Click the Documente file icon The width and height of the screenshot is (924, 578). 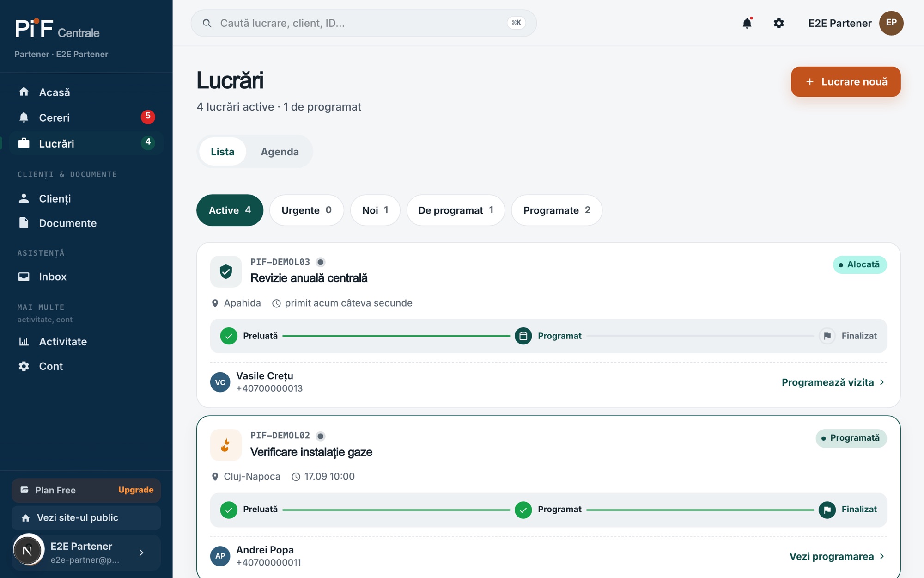[x=24, y=223]
